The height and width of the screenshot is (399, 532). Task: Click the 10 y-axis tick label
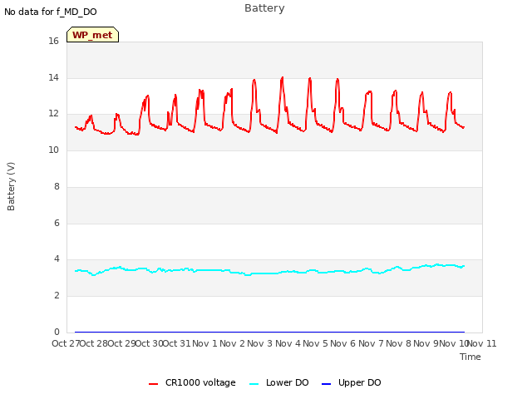click(53, 150)
